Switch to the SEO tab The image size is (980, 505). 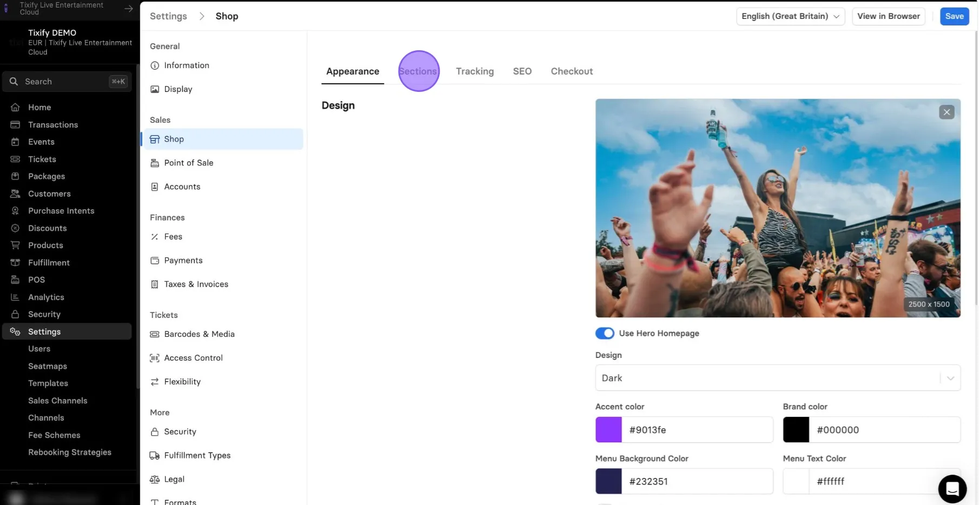522,71
